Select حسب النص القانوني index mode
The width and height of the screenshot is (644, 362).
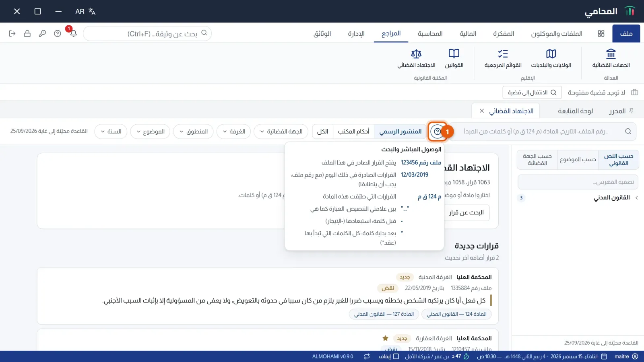tap(619, 160)
